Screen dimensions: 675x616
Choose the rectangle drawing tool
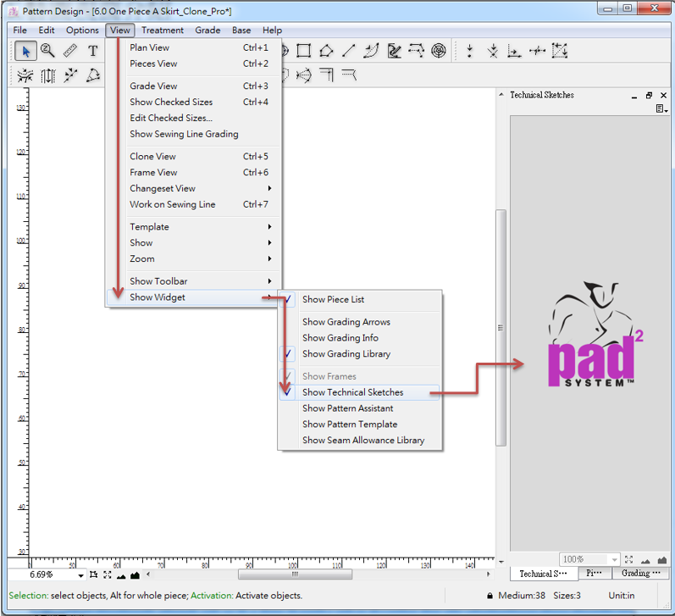(304, 51)
